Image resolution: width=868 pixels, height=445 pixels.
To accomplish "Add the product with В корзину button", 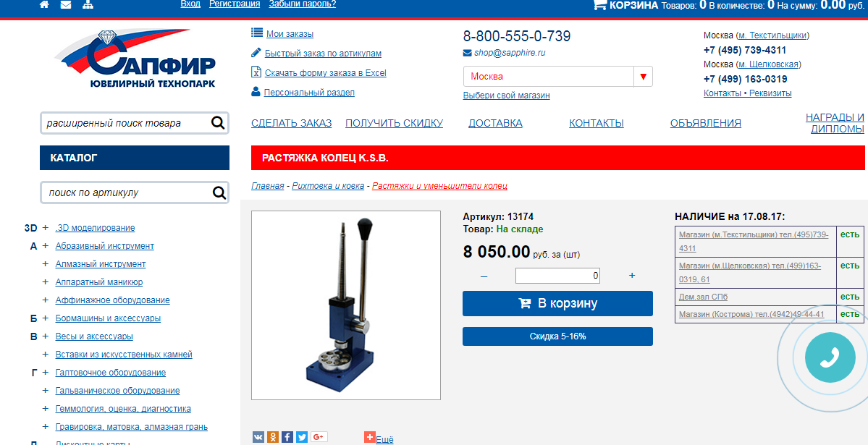I will (x=558, y=303).
